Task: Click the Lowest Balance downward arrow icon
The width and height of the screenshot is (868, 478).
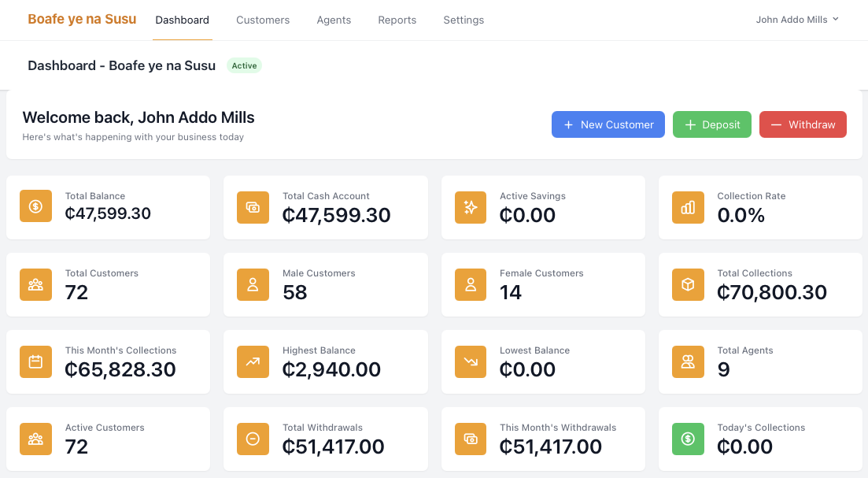Action: tap(471, 361)
